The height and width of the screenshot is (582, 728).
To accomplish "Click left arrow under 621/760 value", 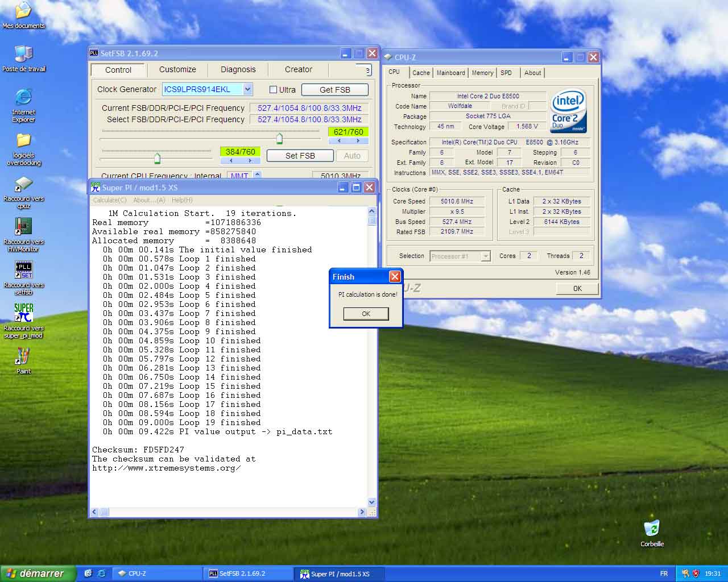I will [339, 140].
